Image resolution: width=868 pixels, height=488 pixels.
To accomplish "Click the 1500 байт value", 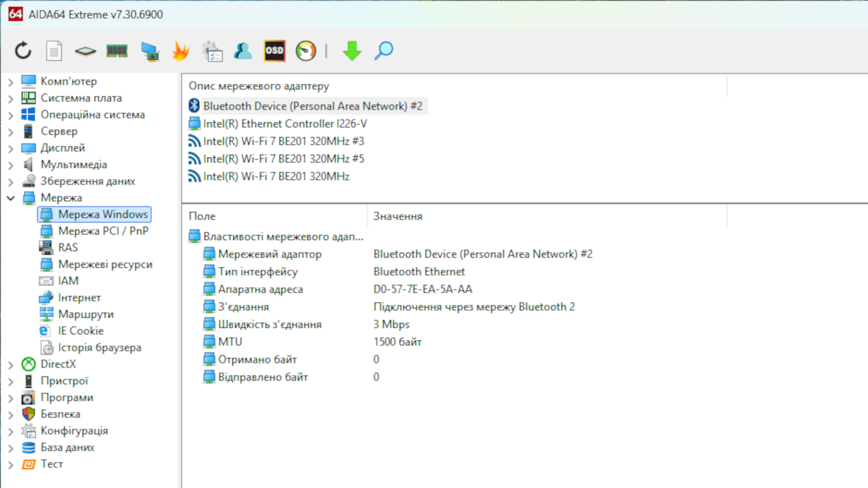I will pyautogui.click(x=397, y=342).
